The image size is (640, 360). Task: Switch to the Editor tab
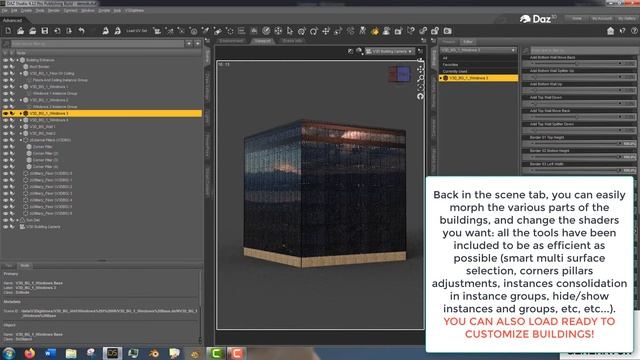(x=468, y=42)
